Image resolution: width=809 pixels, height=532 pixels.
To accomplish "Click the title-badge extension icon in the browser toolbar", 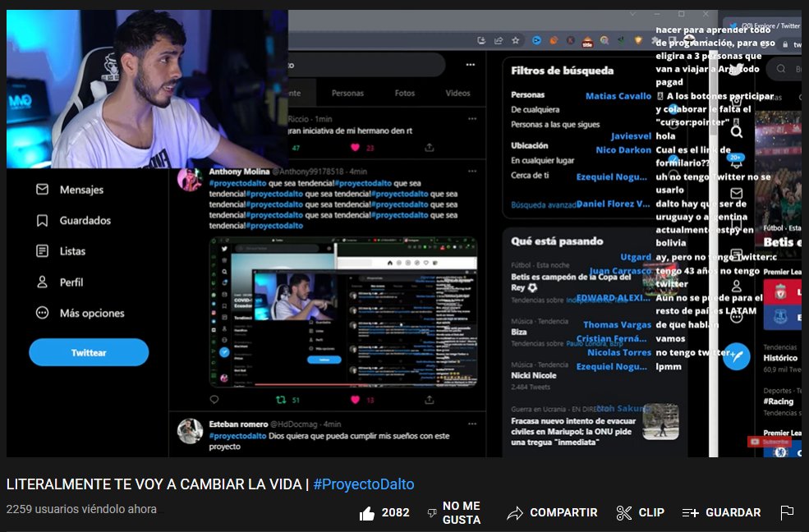I will click(x=587, y=42).
